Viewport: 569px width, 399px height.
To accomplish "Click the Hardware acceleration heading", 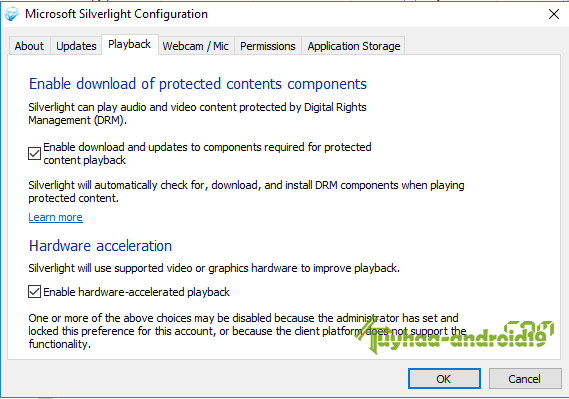I will (x=101, y=246).
